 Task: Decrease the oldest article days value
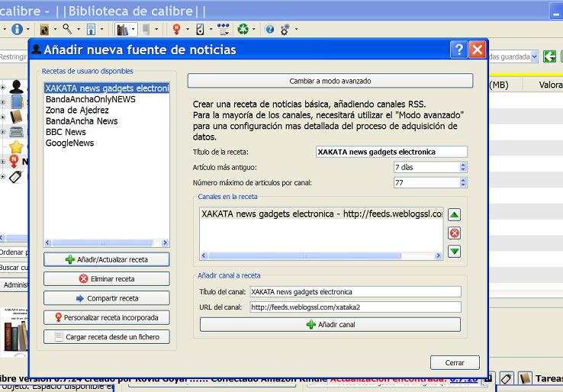pos(463,169)
